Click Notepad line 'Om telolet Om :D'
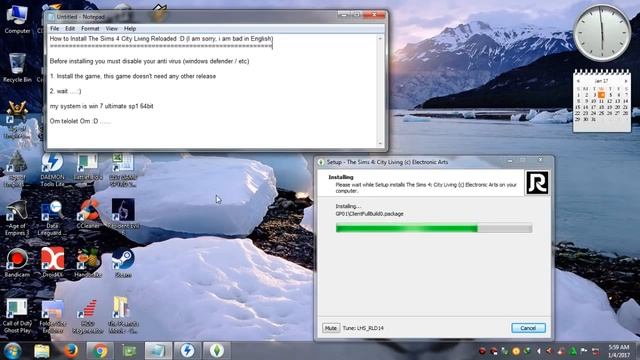 click(x=80, y=121)
